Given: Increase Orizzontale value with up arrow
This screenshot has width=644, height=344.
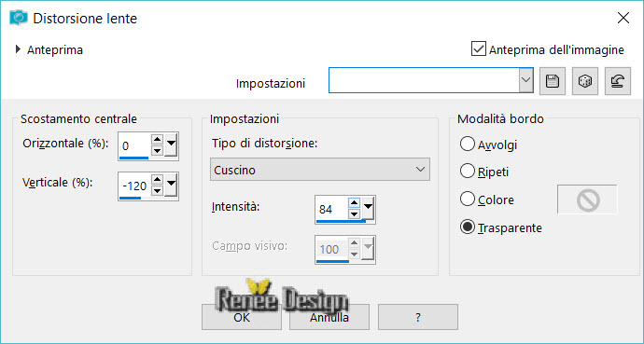Looking at the screenshot, I should point(157,140).
